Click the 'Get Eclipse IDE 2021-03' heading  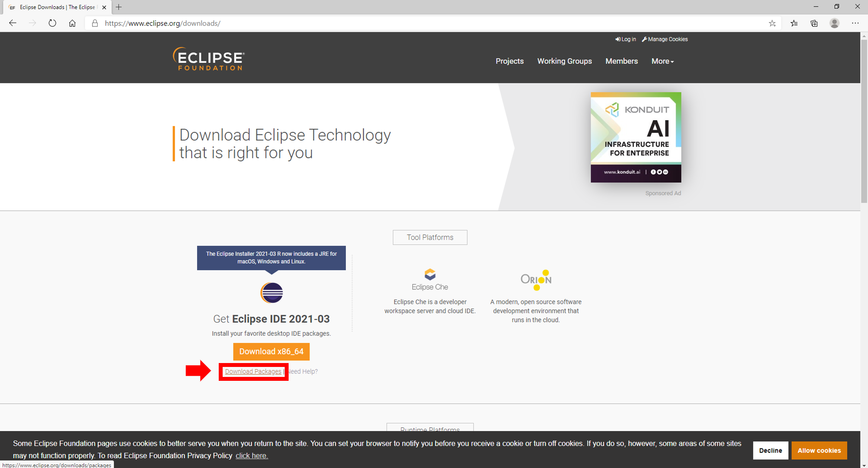pyautogui.click(x=271, y=319)
